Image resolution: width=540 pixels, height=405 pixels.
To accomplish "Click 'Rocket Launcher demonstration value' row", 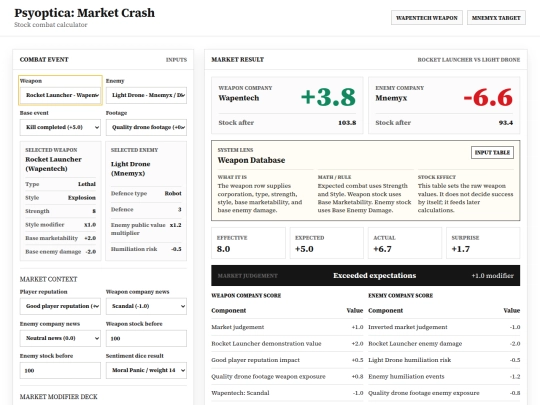I will click(x=287, y=344).
